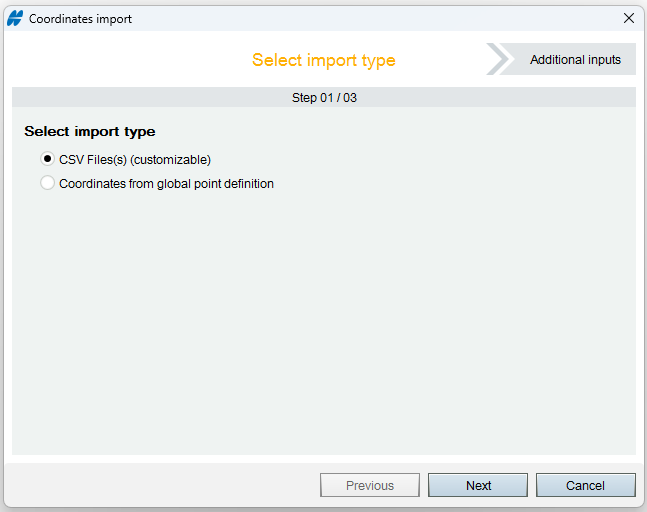Go to the Additional inputs step

[x=575, y=59]
